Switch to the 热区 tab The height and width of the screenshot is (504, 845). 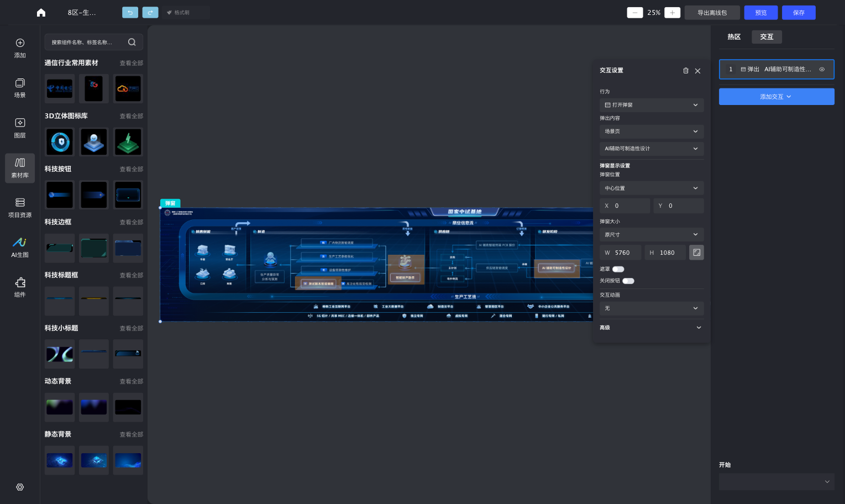(x=734, y=37)
